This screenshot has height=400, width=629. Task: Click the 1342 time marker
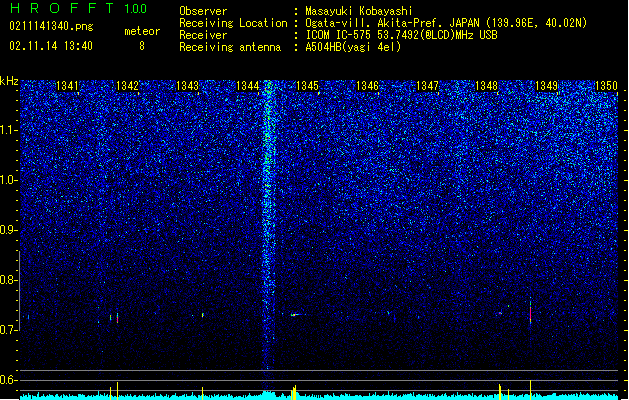tap(127, 86)
